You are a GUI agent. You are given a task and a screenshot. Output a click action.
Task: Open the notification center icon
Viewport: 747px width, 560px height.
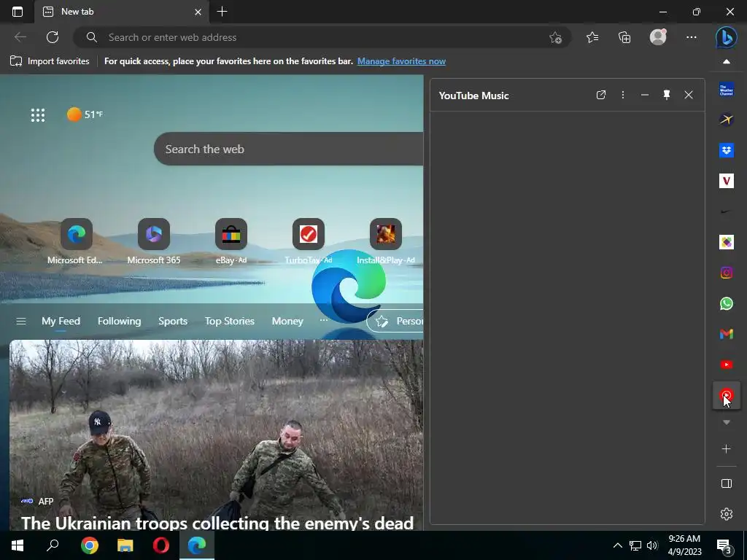coord(724,545)
